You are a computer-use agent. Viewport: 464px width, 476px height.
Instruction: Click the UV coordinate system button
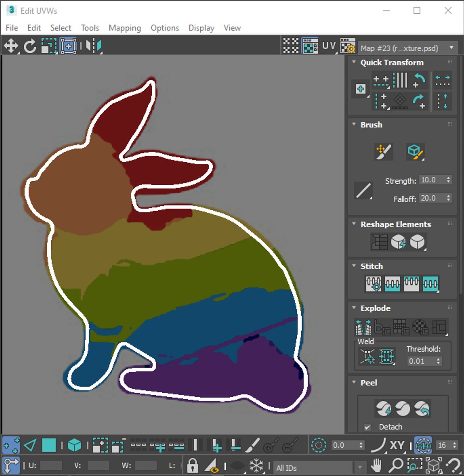[x=329, y=46]
